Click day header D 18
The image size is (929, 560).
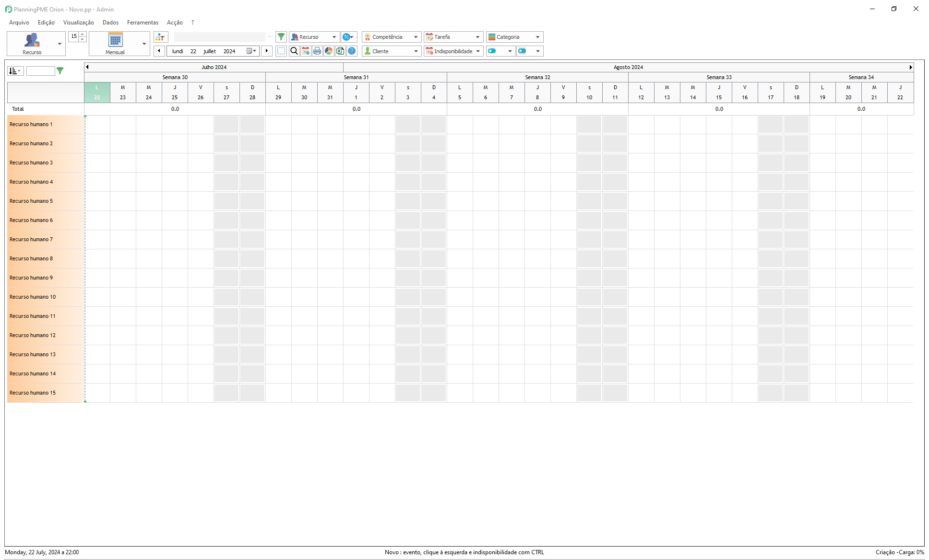tap(797, 93)
